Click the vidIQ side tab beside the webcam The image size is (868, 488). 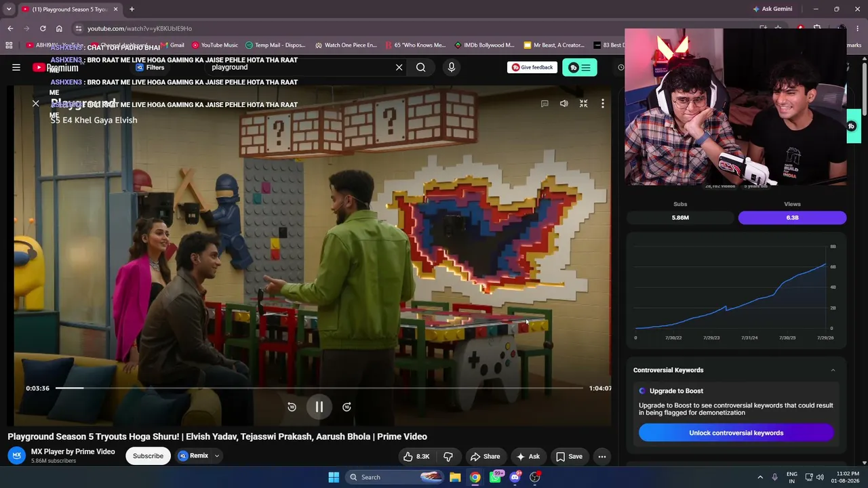click(x=853, y=126)
